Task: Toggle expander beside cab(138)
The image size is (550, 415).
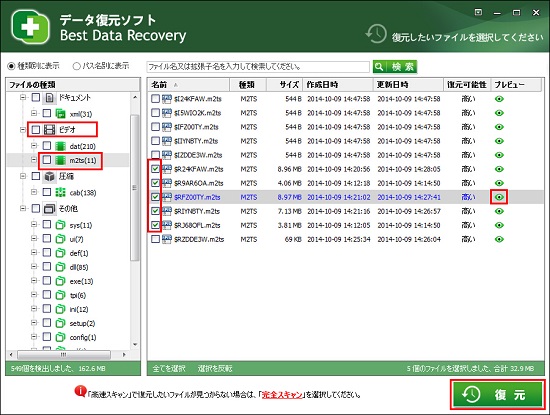Action: coord(34,192)
